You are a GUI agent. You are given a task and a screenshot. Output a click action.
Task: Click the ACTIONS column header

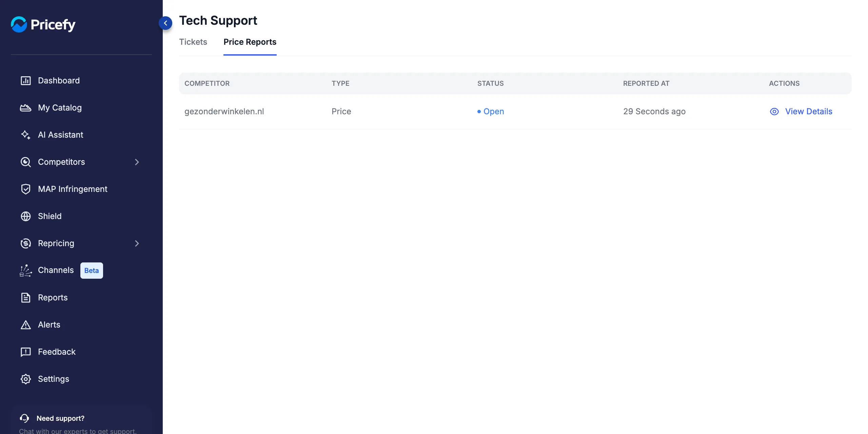tap(784, 83)
